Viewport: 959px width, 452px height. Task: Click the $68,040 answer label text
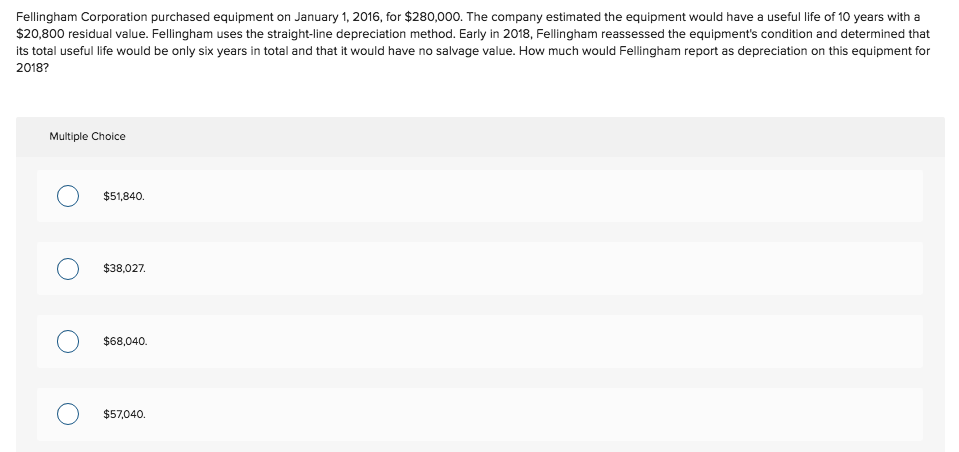125,341
